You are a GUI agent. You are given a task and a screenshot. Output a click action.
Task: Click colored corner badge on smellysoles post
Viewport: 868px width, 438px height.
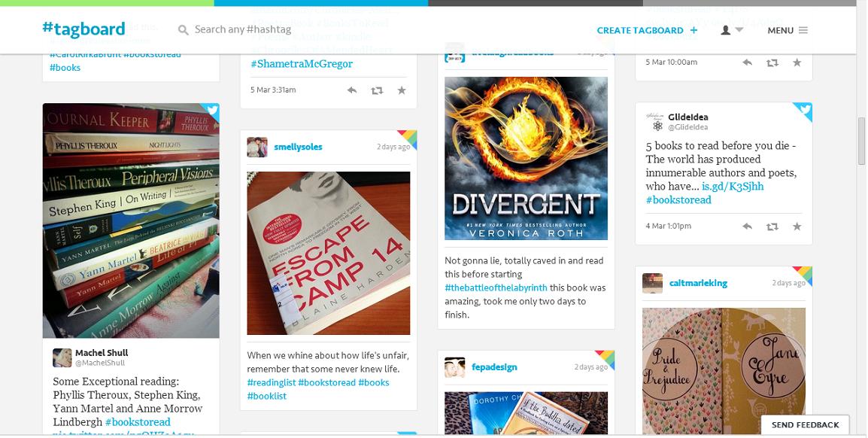pyautogui.click(x=410, y=137)
